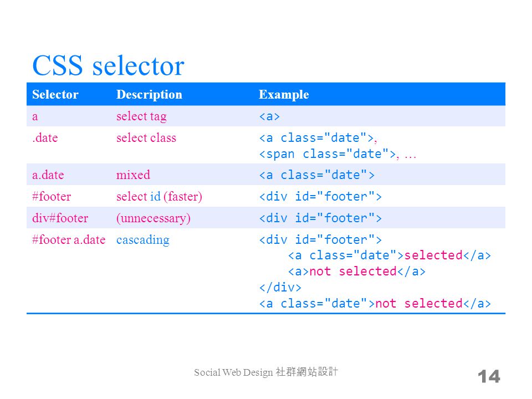
Task: Click the 'select class' description
Action: pyautogui.click(x=146, y=138)
